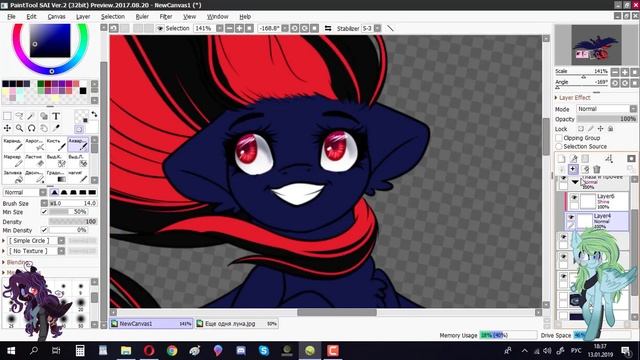The width and height of the screenshot is (640, 360).
Task: Create a new linework layer
Action: click(x=573, y=159)
